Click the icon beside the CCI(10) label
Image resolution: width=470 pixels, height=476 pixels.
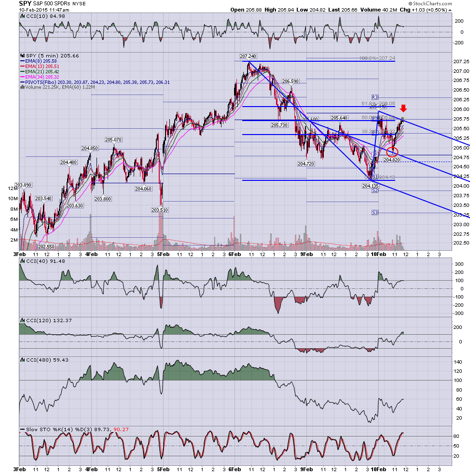[x=22, y=16]
